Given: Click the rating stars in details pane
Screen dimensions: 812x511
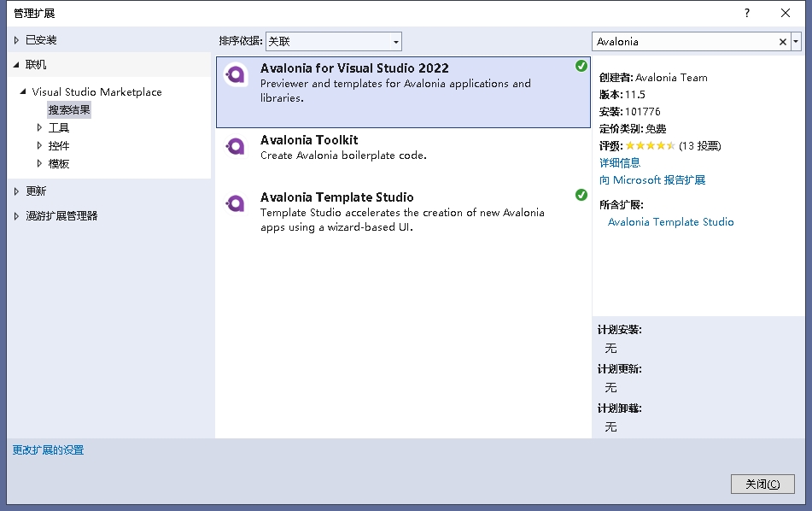Looking at the screenshot, I should [650, 145].
